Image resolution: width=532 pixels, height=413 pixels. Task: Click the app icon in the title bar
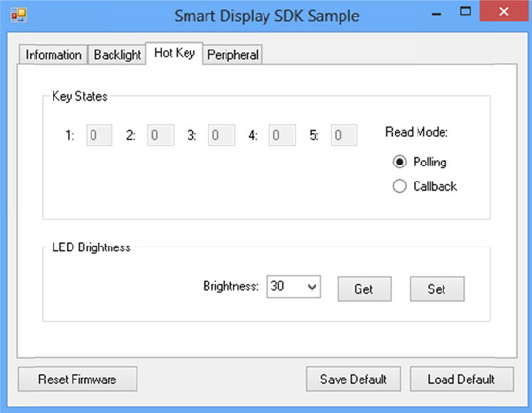pos(19,15)
